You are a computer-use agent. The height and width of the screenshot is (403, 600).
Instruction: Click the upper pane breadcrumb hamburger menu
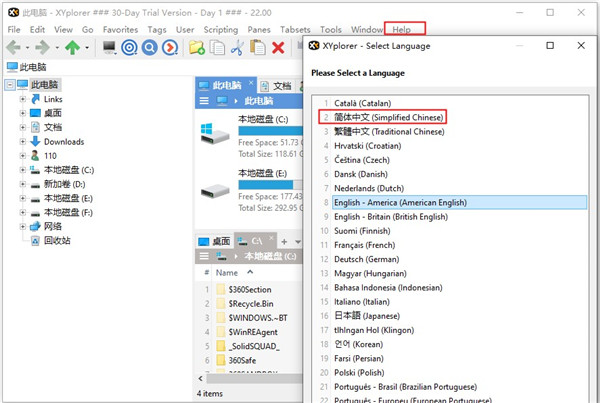[x=204, y=101]
